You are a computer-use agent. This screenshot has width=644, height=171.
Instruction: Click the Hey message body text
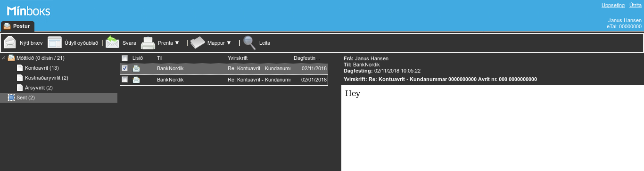353,93
